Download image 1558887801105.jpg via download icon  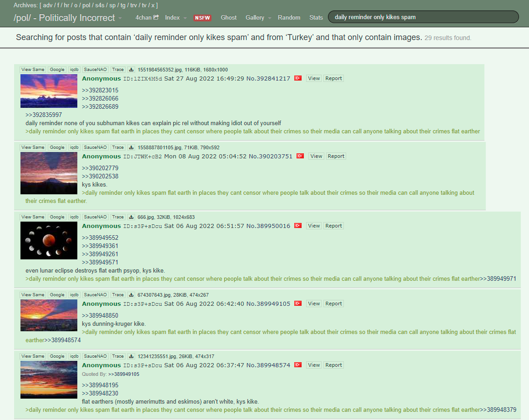click(x=131, y=147)
